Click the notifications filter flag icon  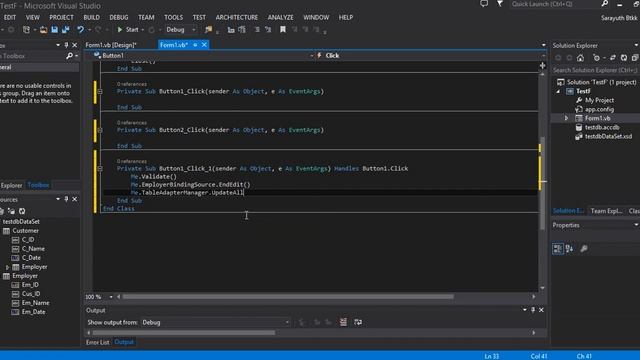pos(500,4)
